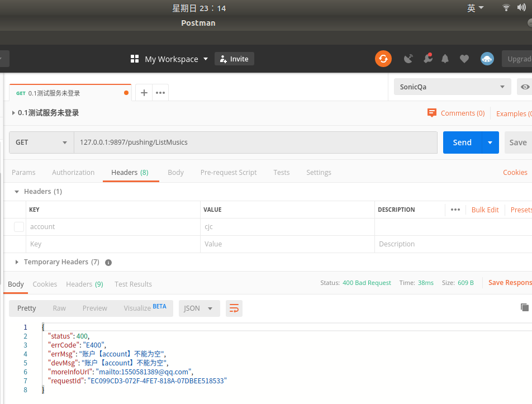Open the satellite capture requests icon
This screenshot has height=404, width=532.
(x=408, y=59)
